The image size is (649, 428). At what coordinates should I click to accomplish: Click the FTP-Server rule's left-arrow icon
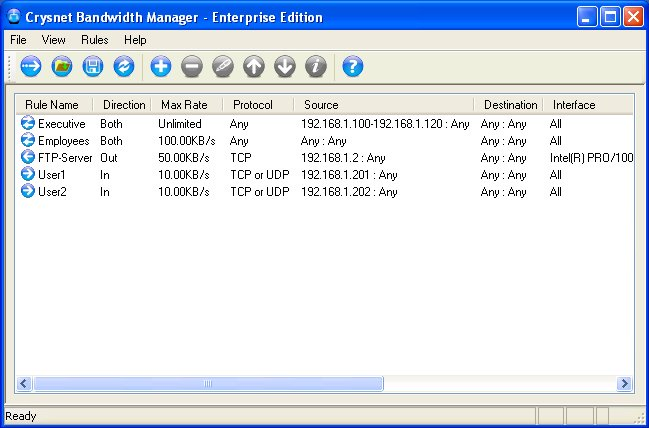pyautogui.click(x=28, y=157)
